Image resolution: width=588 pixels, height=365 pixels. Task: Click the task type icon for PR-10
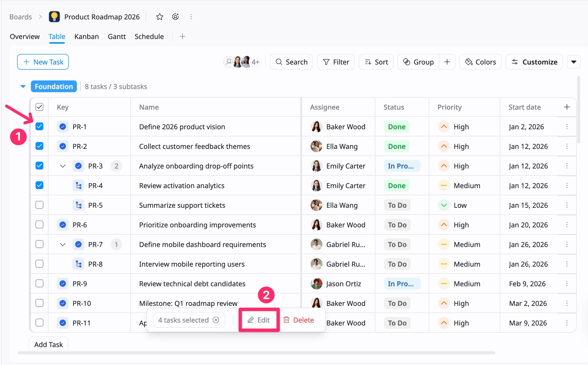tap(63, 303)
